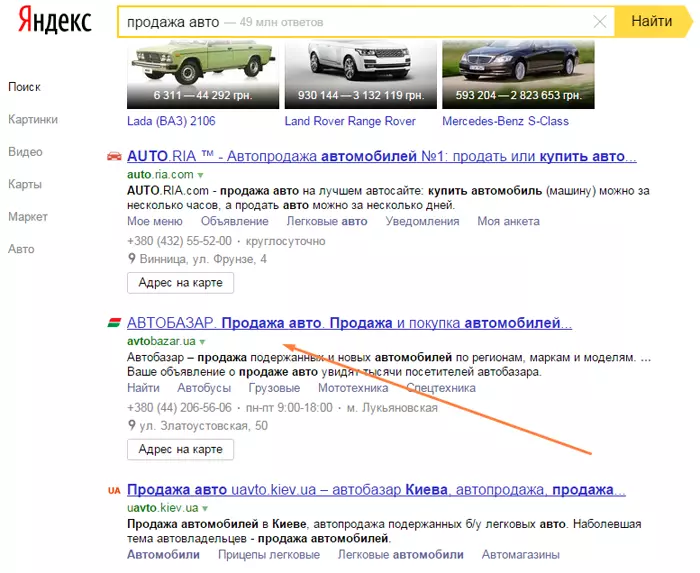
Task: Select the Поиск sidebar tab
Action: 24,87
